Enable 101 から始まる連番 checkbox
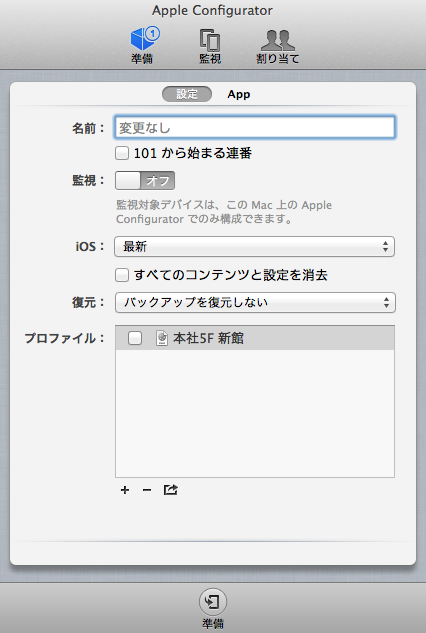This screenshot has height=633, width=426. click(x=122, y=153)
